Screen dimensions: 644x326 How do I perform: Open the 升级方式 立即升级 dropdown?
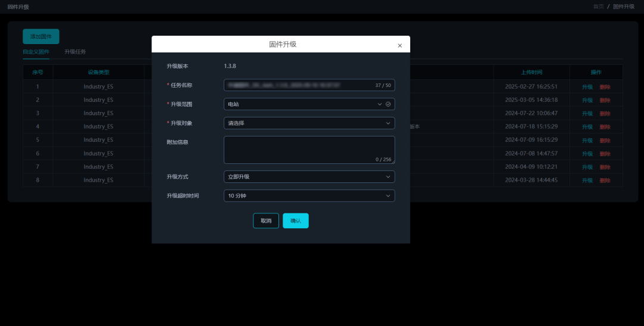pos(309,177)
